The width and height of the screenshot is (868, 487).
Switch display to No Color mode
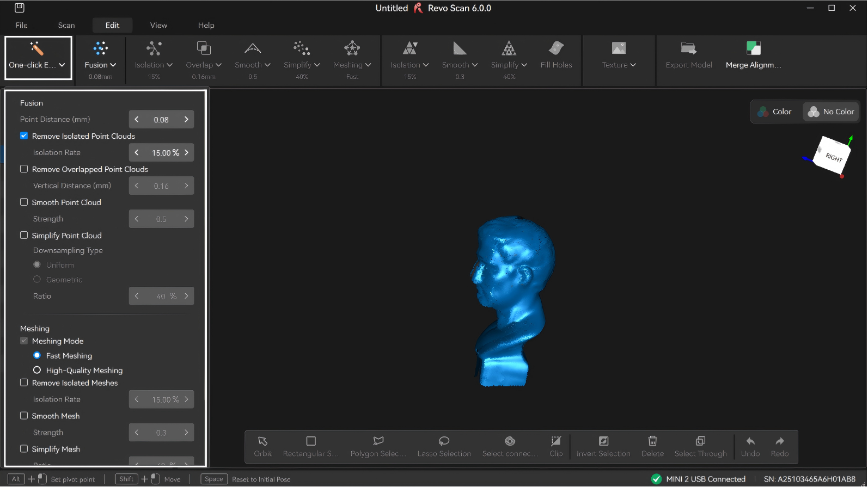coord(831,112)
